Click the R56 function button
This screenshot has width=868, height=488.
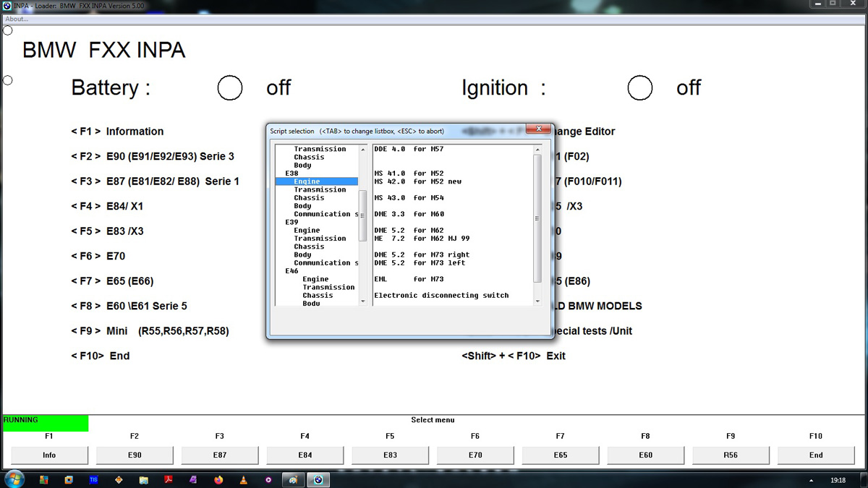pos(731,455)
